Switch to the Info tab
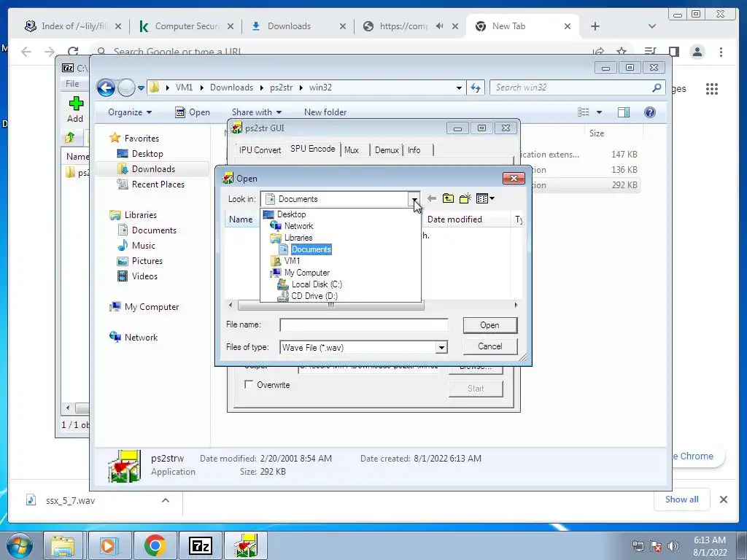Viewport: 747px width, 560px height. (414, 150)
